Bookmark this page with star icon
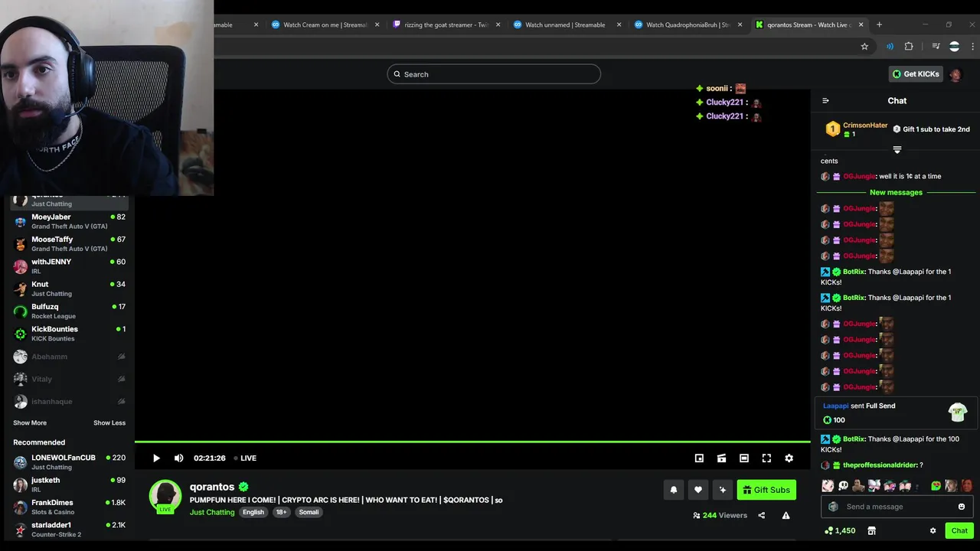 (864, 46)
